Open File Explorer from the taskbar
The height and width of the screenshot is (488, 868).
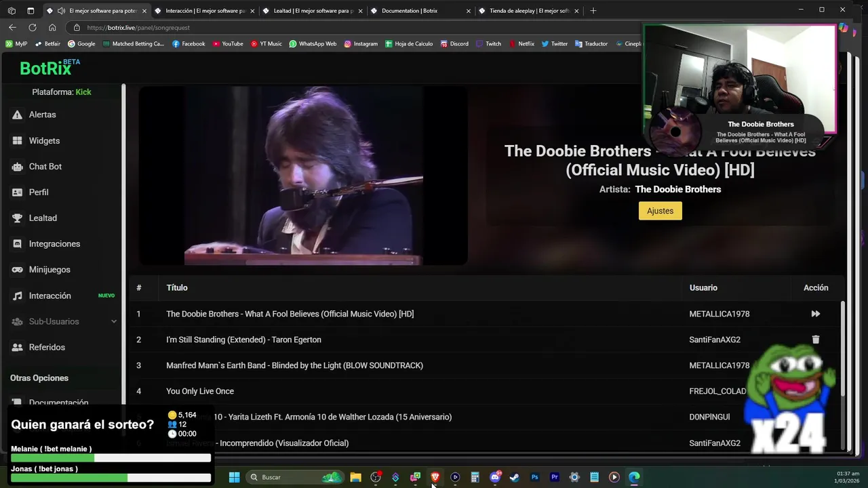(355, 477)
